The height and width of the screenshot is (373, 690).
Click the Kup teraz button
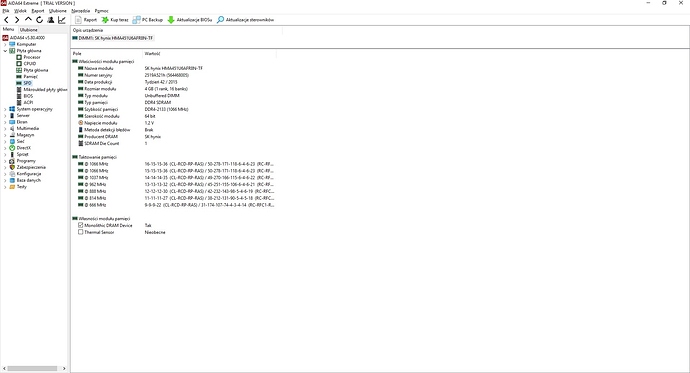click(115, 20)
